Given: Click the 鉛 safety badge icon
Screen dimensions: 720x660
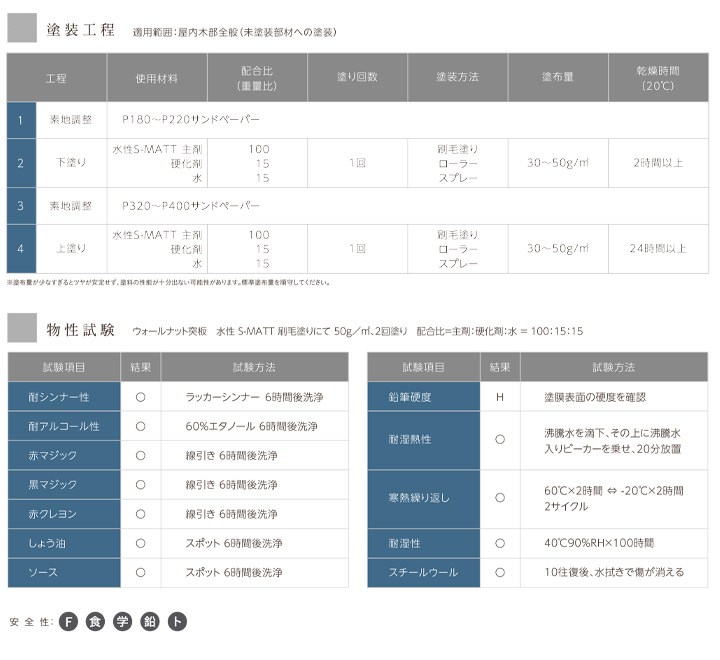Looking at the screenshot, I should point(149,621).
